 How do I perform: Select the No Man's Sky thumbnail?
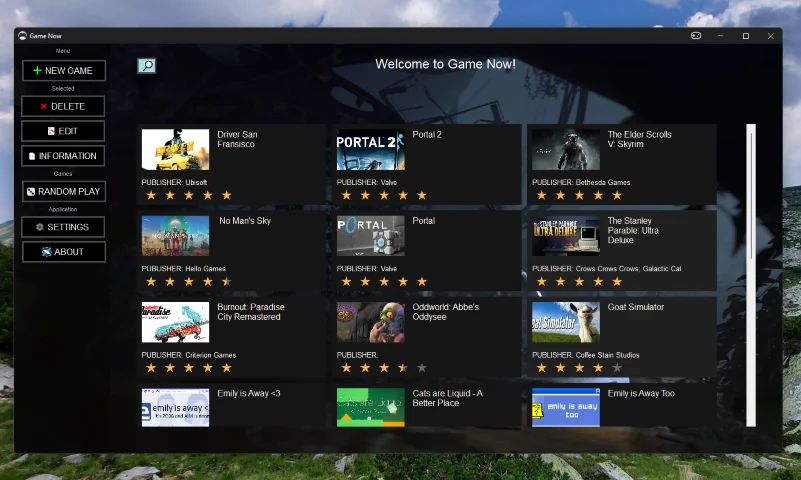[176, 236]
